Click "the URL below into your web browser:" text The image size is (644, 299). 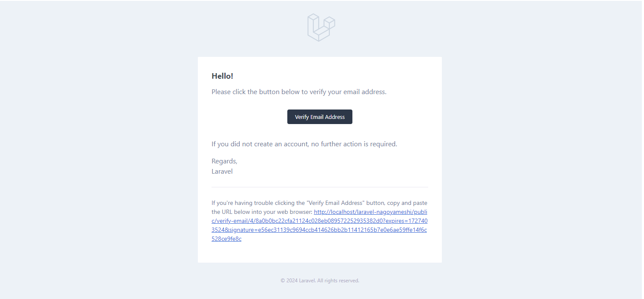[262, 212]
